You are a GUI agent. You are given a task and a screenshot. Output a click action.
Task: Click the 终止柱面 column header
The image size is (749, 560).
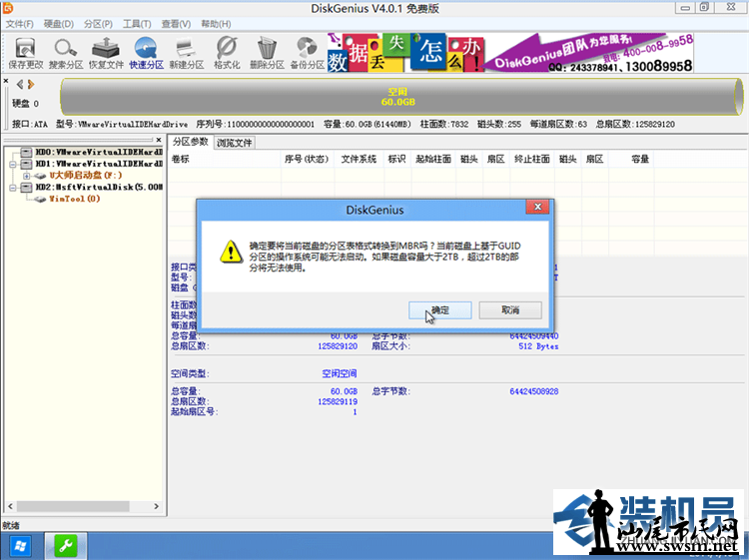click(531, 159)
